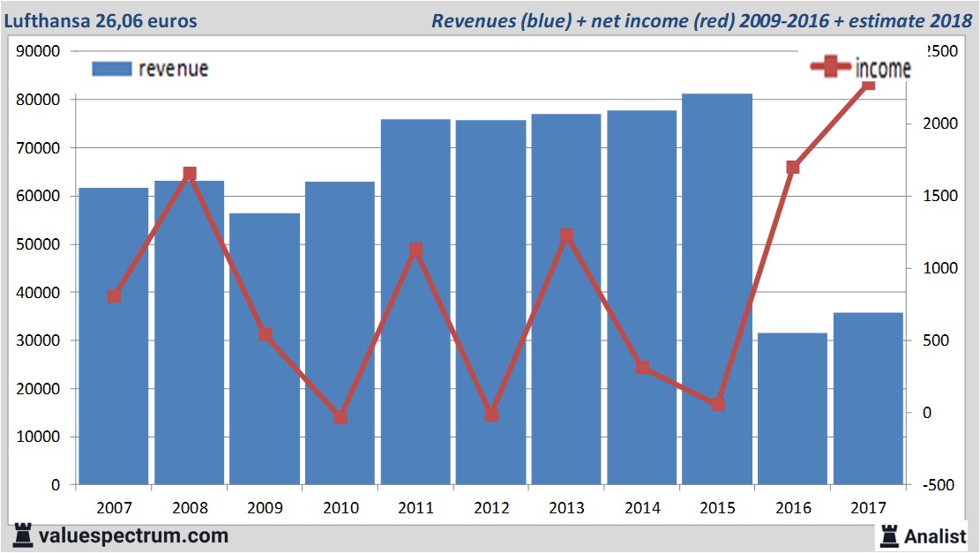
Task: Click the blue revenue legend swatch
Action: tap(111, 69)
